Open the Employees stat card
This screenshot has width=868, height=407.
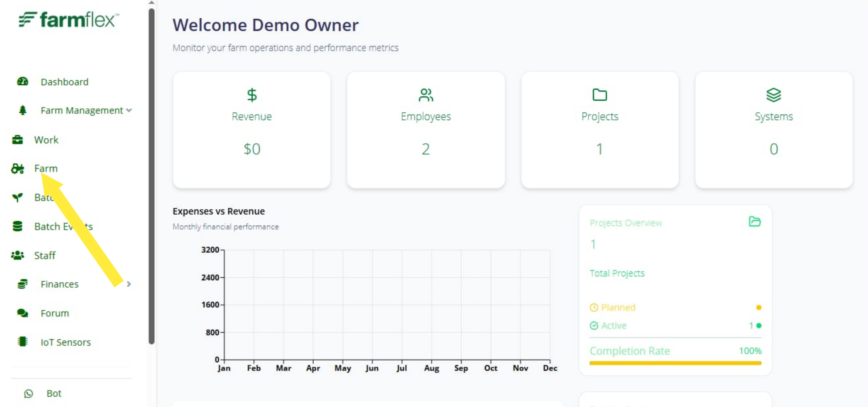(x=426, y=130)
